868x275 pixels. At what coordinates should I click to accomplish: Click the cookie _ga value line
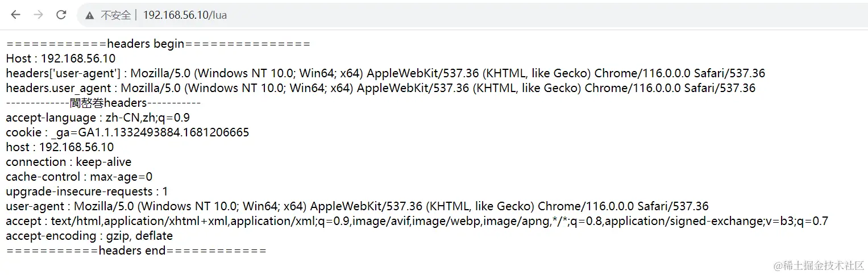pos(127,132)
